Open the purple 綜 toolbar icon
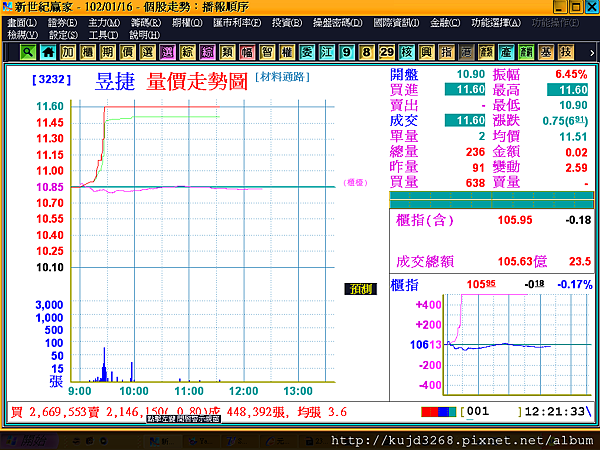 click(207, 52)
